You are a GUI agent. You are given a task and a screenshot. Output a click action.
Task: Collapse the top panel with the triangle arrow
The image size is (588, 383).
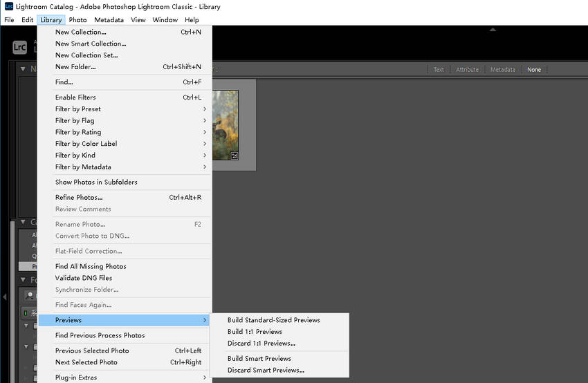pyautogui.click(x=493, y=29)
